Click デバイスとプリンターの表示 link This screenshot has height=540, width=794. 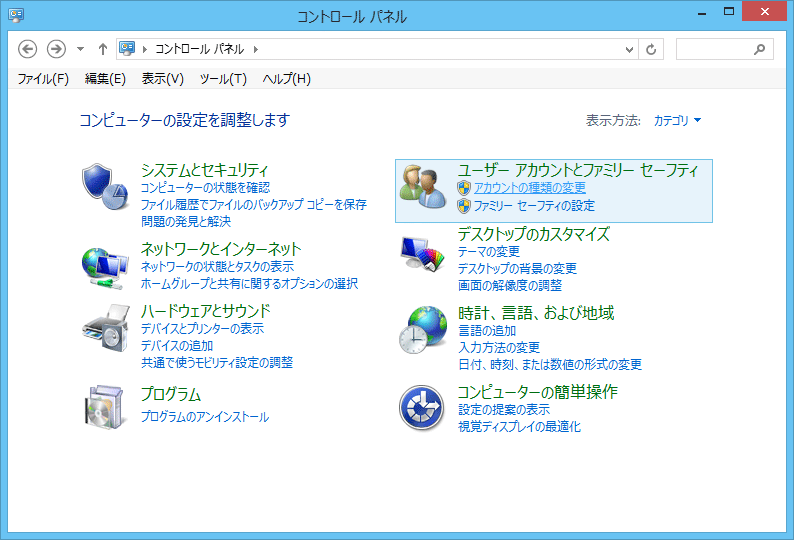[202, 329]
